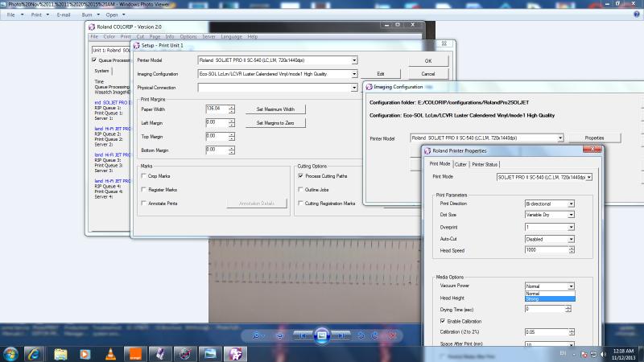644x362 pixels.
Task: Toggle Queue Processing checkbox in COLORIP
Action: [94, 60]
